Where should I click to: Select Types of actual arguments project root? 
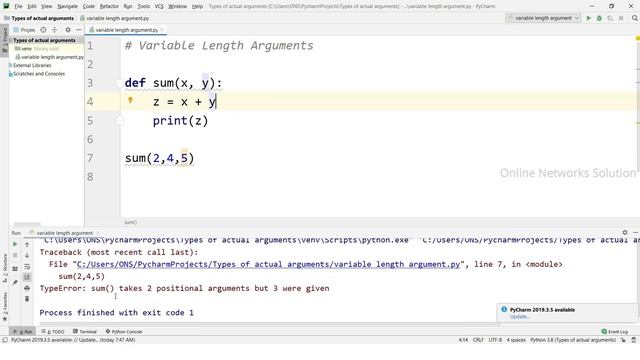[x=44, y=40]
